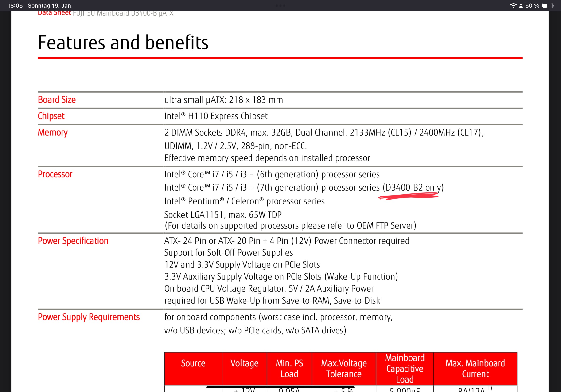
Task: Tap the Wi-Fi status icon
Action: [513, 6]
